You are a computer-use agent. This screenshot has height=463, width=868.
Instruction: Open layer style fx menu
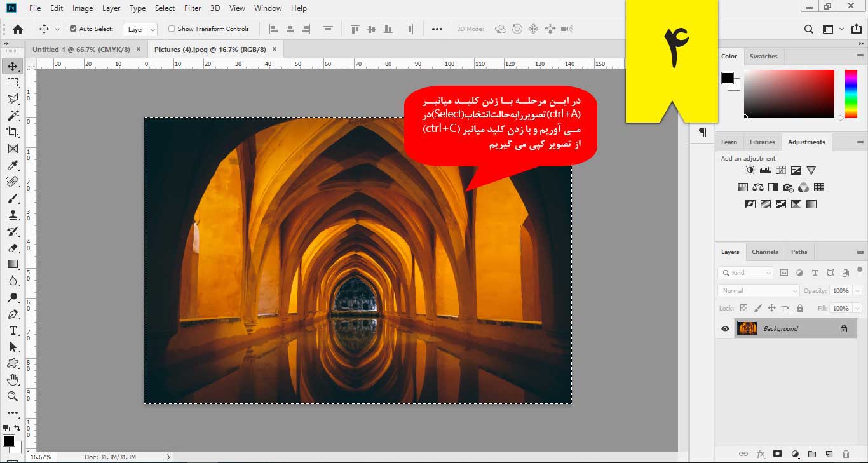(x=761, y=454)
